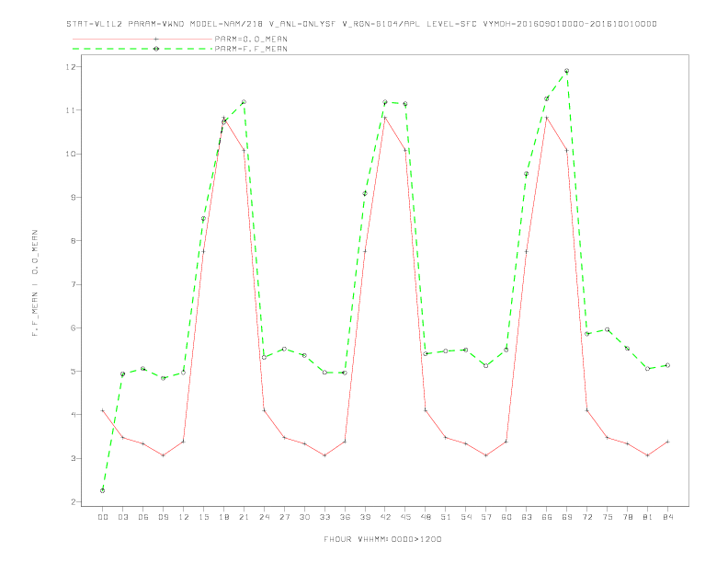Click x-axis tick label 42
This screenshot has height=563, width=728.
tap(385, 517)
